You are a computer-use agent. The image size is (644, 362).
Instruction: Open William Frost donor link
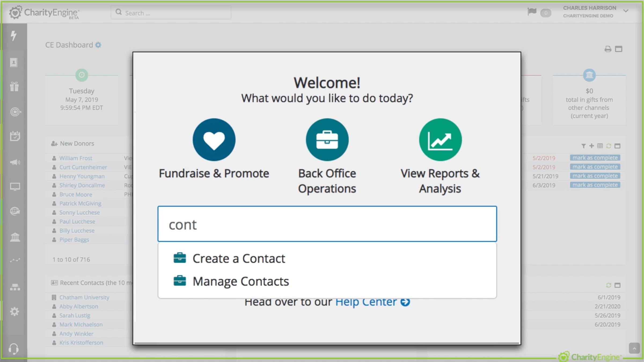click(76, 158)
